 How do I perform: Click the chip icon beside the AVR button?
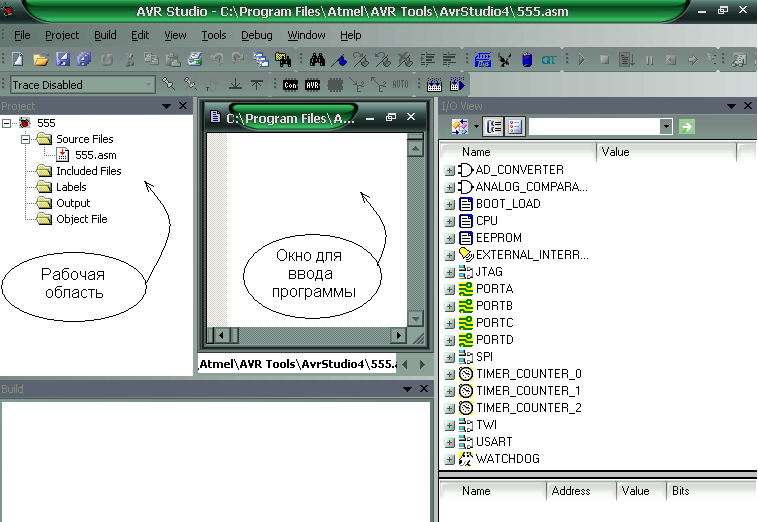point(335,85)
